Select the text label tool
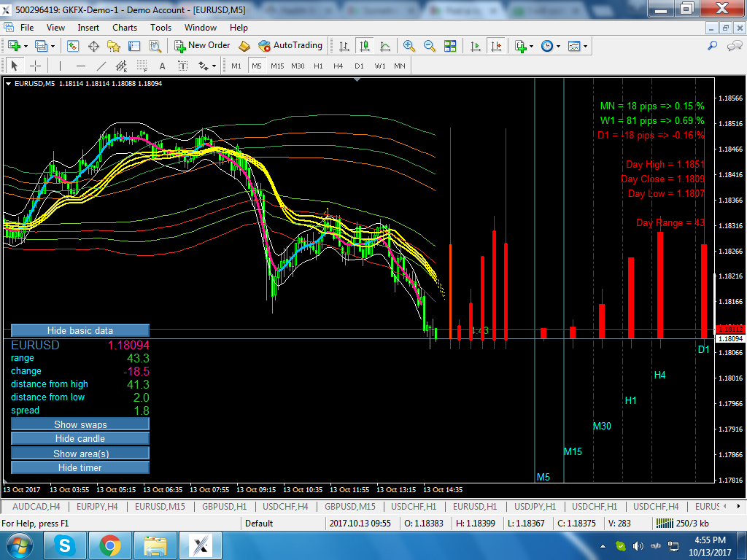The width and height of the screenshot is (747, 560). 182,66
